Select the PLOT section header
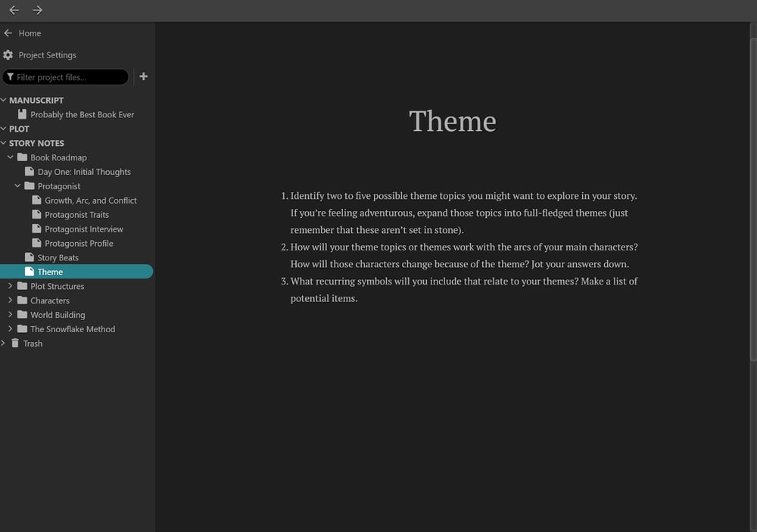This screenshot has height=532, width=757. coord(20,129)
